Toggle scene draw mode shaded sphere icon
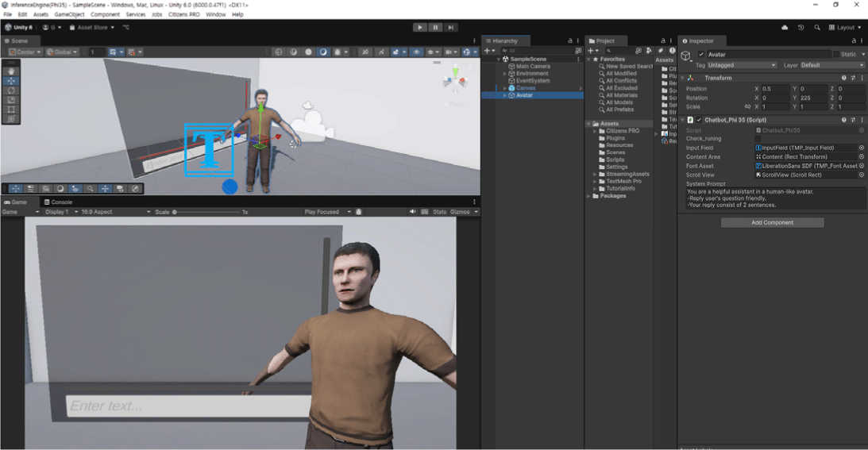 (308, 52)
